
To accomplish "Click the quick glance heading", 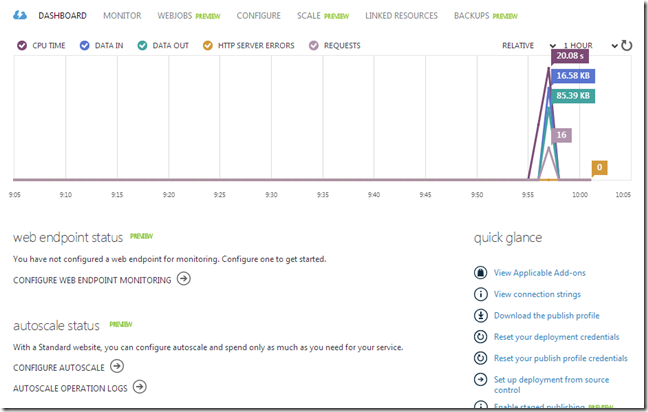I will [x=507, y=238].
